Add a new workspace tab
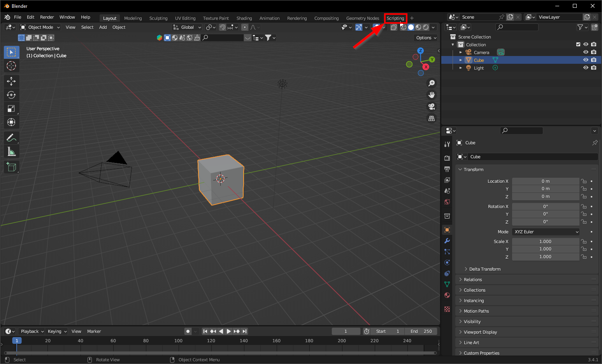The width and height of the screenshot is (602, 364). 412,18
